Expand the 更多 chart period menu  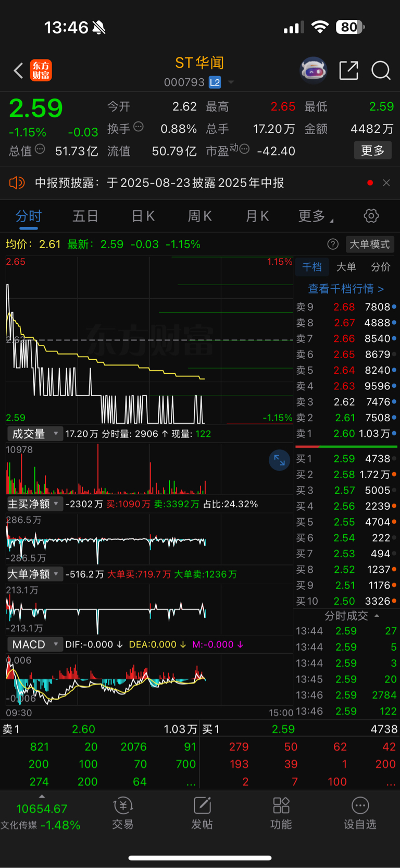[x=315, y=216]
